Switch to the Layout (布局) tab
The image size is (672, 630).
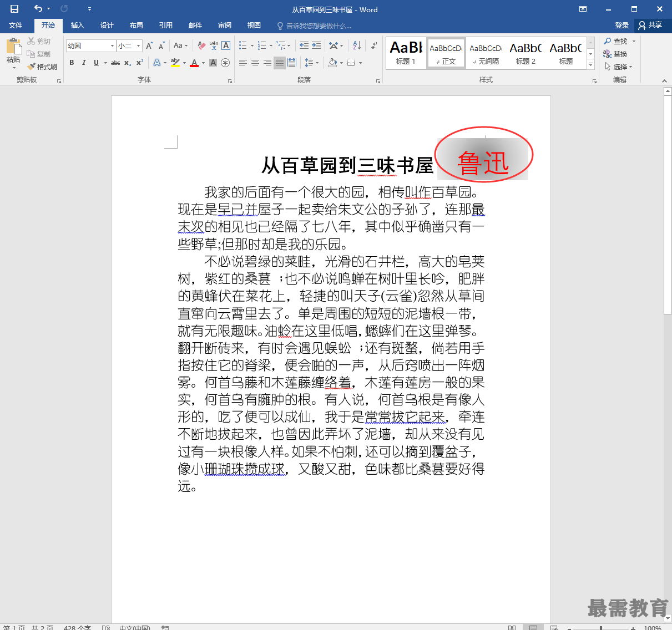click(136, 26)
